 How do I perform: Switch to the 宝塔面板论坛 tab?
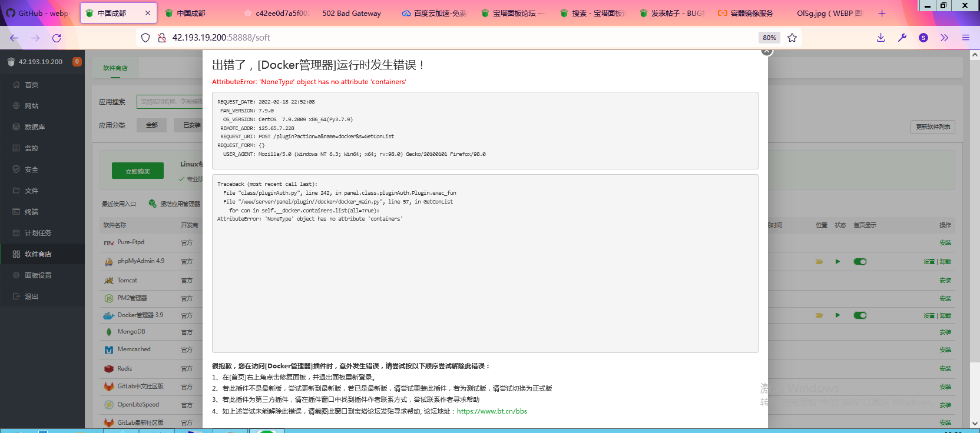pos(513,13)
